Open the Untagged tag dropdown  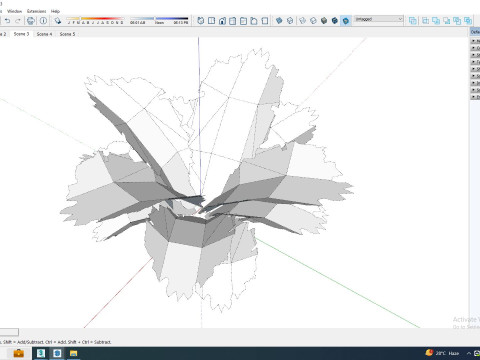point(379,19)
